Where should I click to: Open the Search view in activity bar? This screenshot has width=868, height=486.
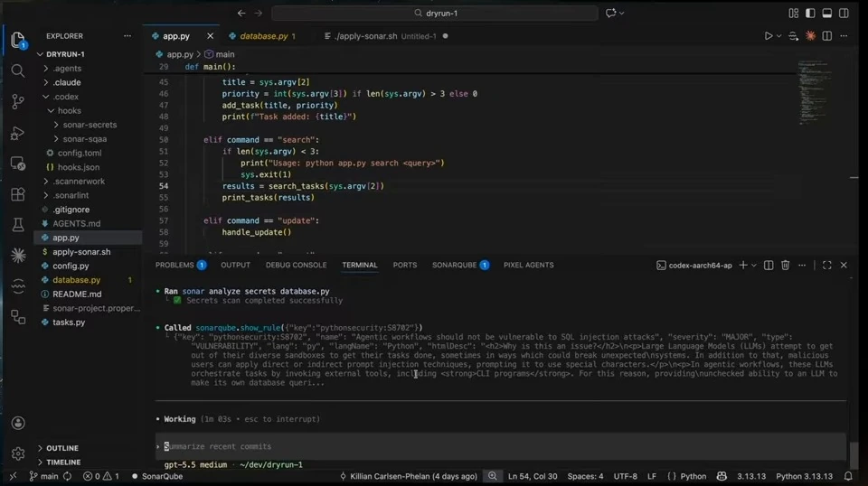coord(18,70)
